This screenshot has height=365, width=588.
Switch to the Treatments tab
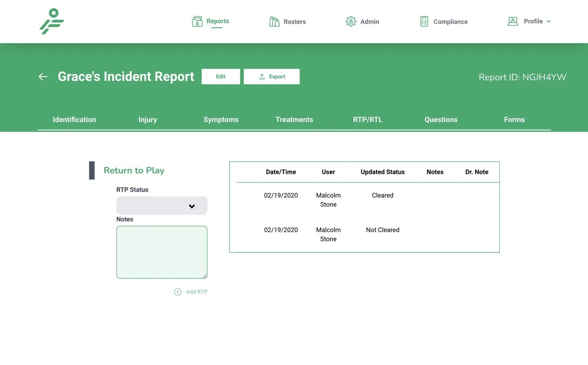(294, 120)
